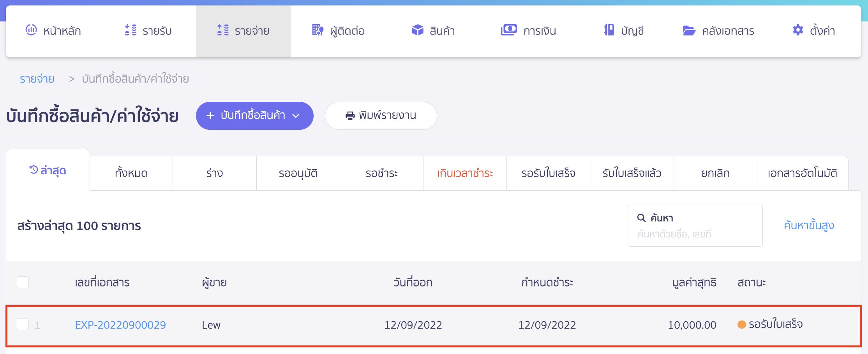Open the หน้าหลัก (home) icon
This screenshot has height=354, width=868.
pos(31,30)
